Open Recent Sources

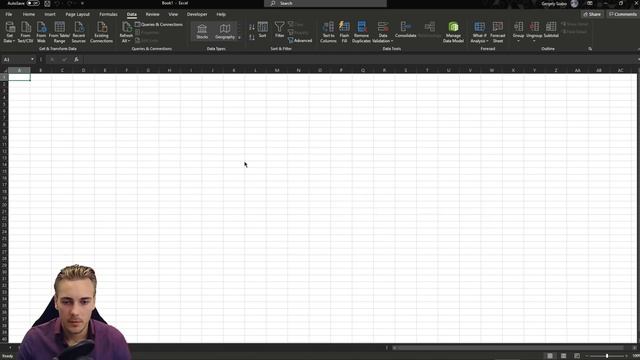click(79, 32)
